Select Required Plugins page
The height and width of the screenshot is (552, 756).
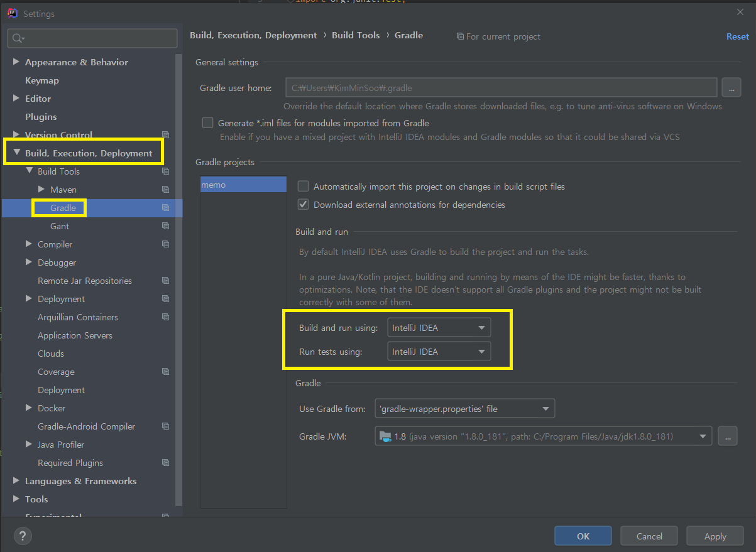70,463
